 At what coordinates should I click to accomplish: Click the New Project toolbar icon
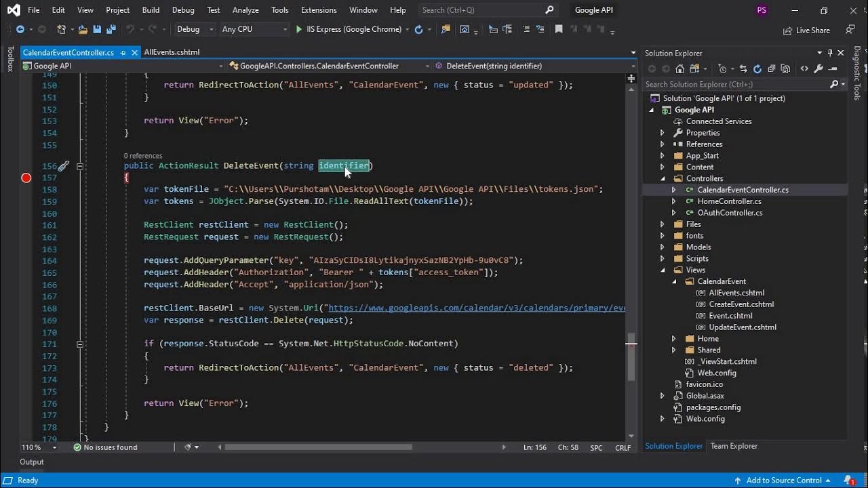coord(62,29)
